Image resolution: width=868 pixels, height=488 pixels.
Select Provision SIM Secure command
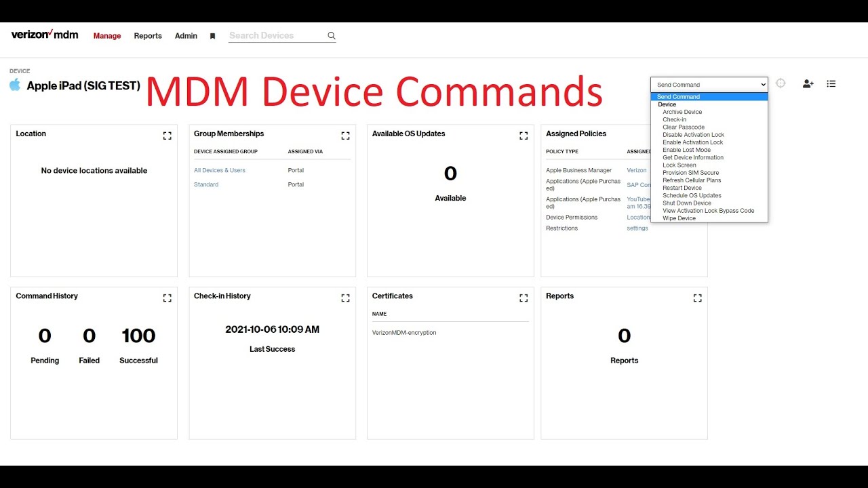(691, 173)
